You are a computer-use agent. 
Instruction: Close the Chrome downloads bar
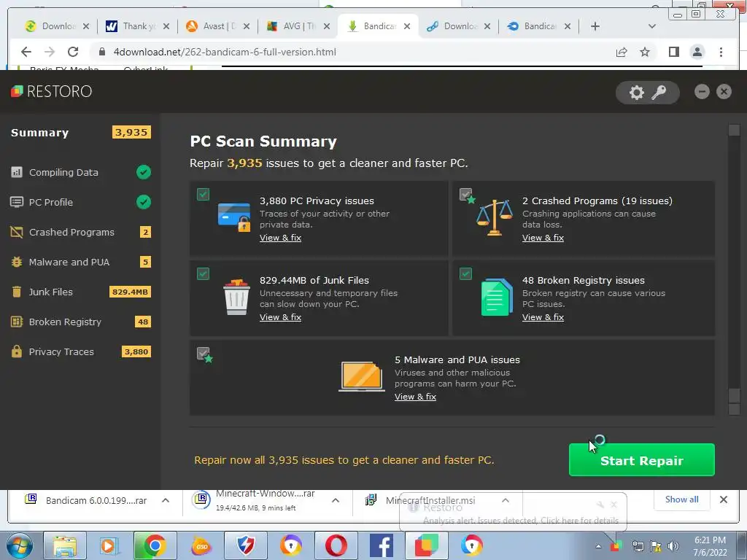[x=723, y=499]
